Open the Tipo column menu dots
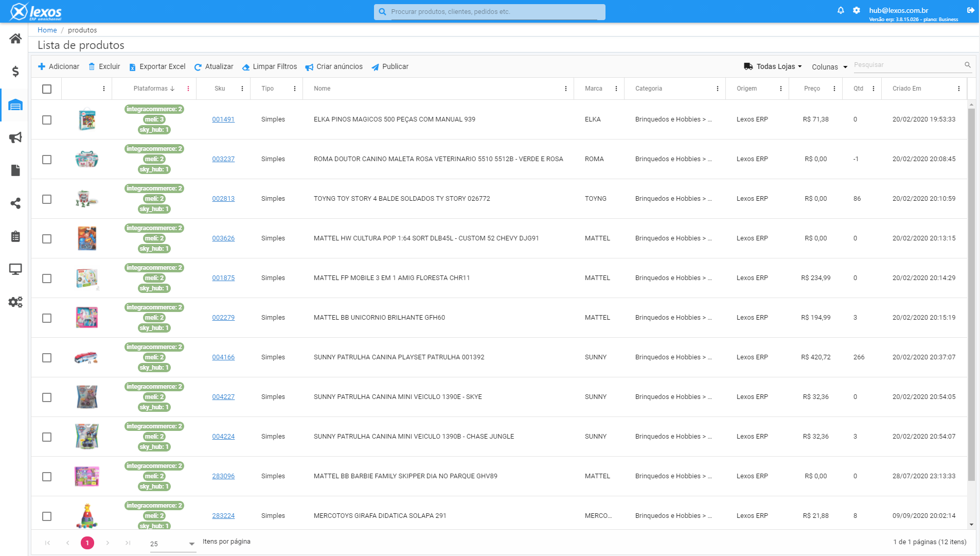The height and width of the screenshot is (556, 980). (295, 89)
